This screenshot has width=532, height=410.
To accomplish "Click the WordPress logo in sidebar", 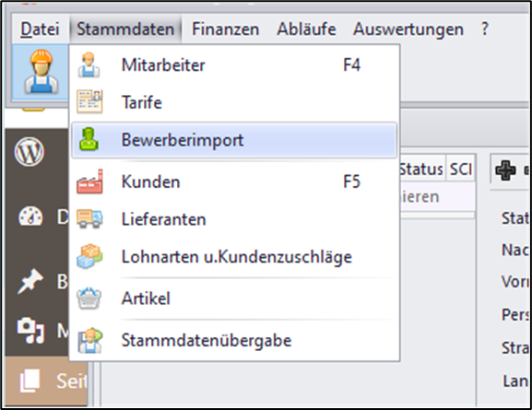I will coord(30,152).
